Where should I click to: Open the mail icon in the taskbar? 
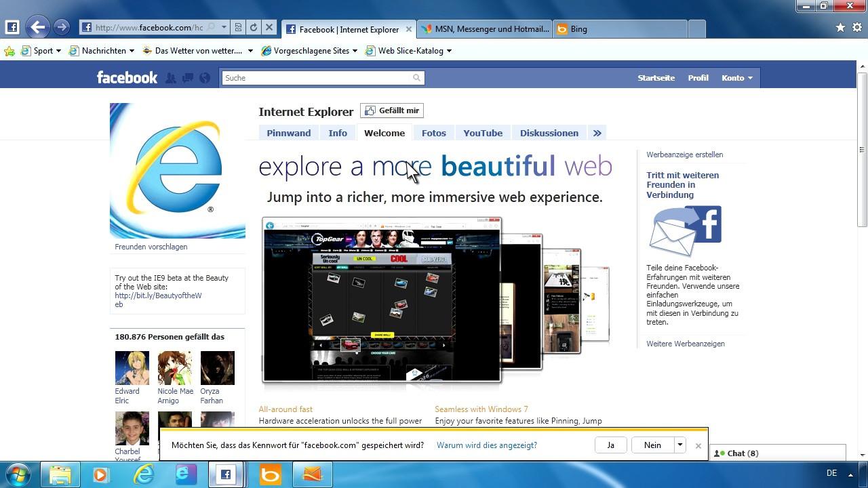(x=311, y=474)
